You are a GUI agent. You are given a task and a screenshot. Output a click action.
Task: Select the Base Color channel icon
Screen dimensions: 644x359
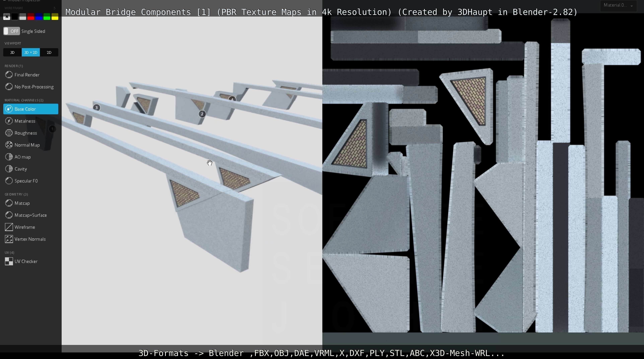(9, 109)
